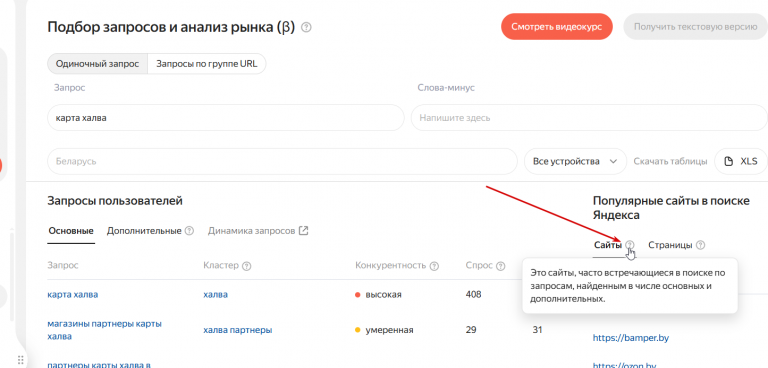Click Получить текстовую версию button

coord(696,27)
